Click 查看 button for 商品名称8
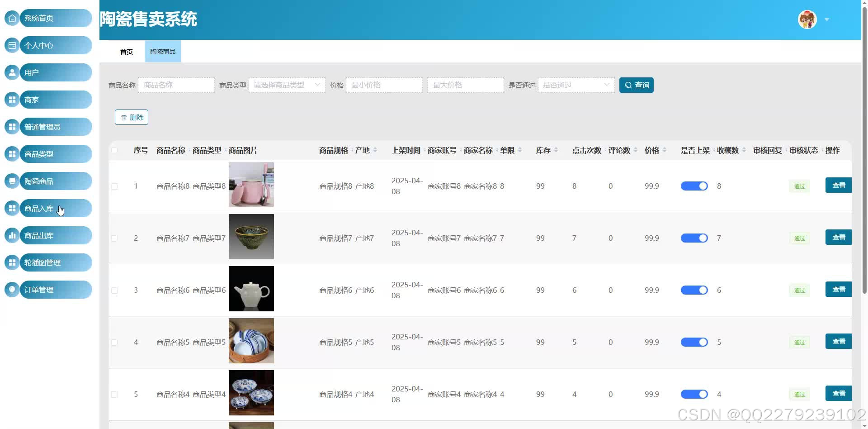The height and width of the screenshot is (429, 868). tap(839, 185)
